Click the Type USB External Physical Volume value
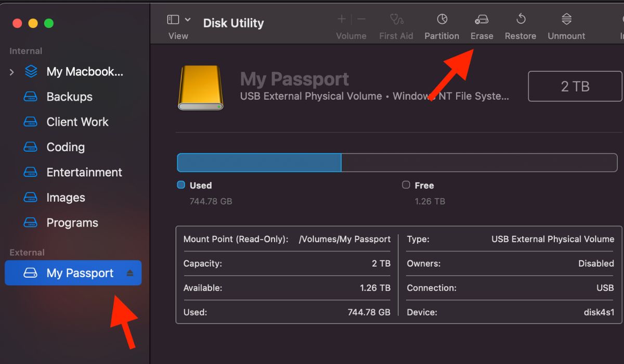 [x=553, y=239]
